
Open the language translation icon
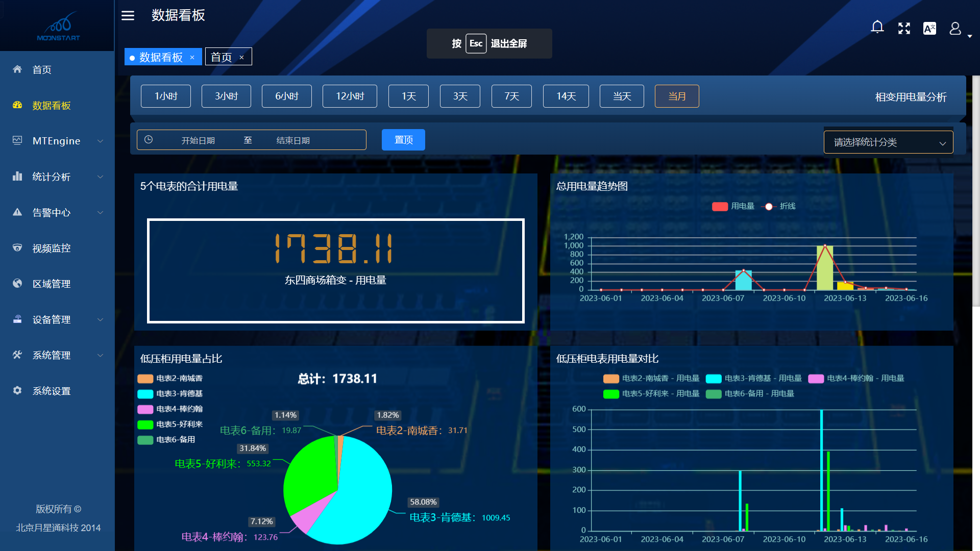(x=929, y=29)
